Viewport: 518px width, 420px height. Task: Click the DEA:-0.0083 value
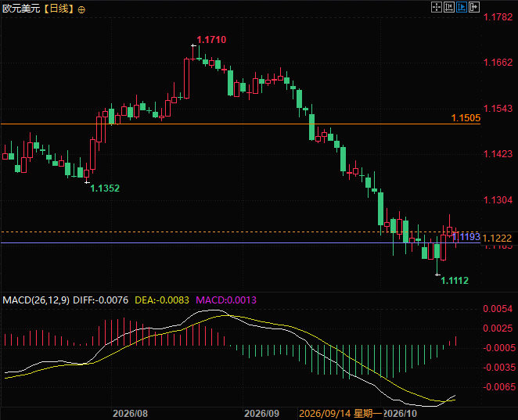coord(162,300)
